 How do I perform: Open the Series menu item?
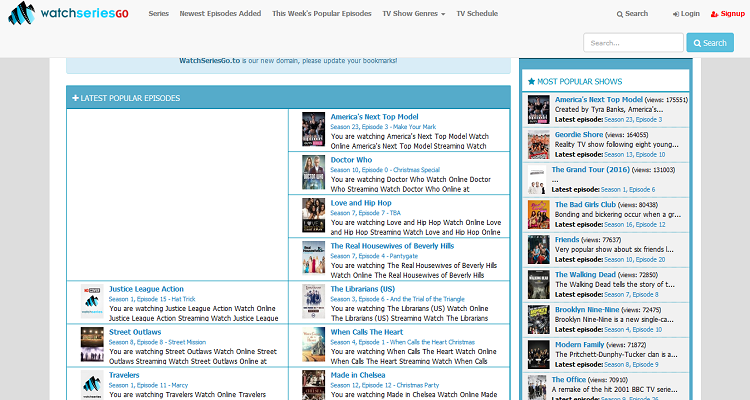pyautogui.click(x=158, y=13)
